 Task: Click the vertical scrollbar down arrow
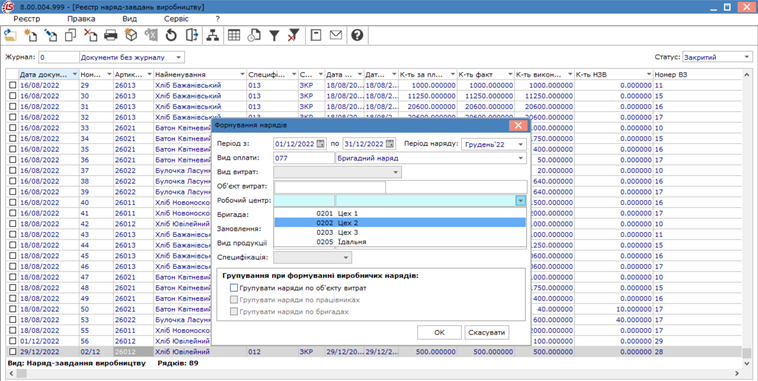pos(746,363)
